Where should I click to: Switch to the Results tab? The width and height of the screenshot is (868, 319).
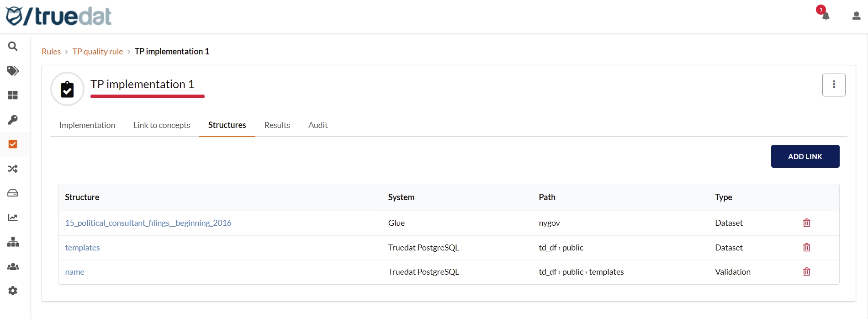277,125
